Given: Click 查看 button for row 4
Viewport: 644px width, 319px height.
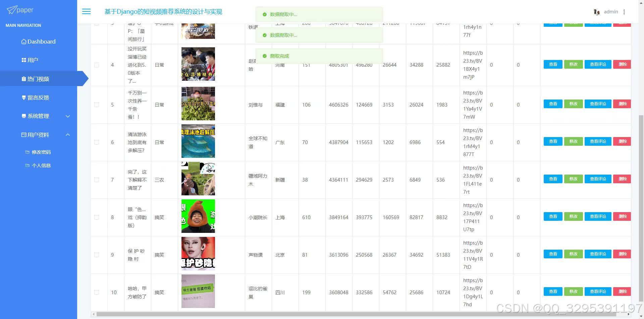Looking at the screenshot, I should click(x=553, y=64).
